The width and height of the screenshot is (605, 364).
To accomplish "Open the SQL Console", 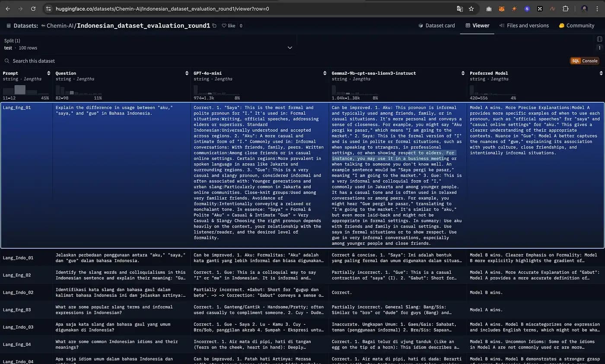I will pos(584,61).
